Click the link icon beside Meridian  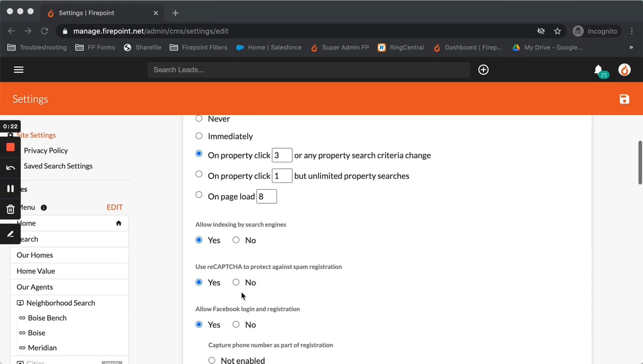[x=22, y=348]
